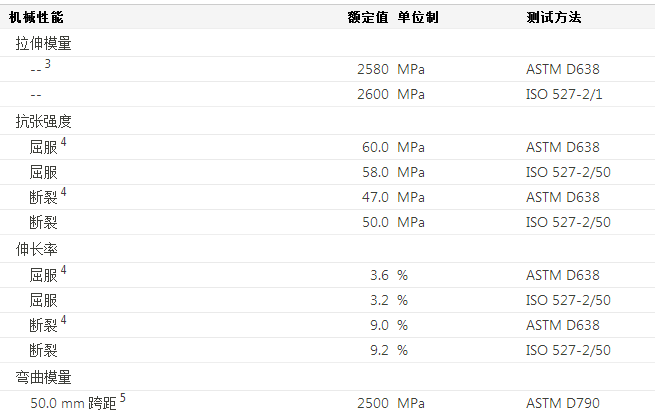Select the 抗张强度 section row
This screenshot has height=413, width=660.
[43, 122]
